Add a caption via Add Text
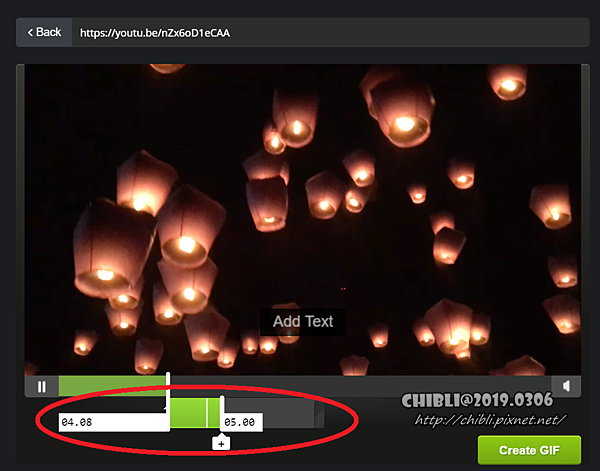This screenshot has height=471, width=600. coord(303,321)
